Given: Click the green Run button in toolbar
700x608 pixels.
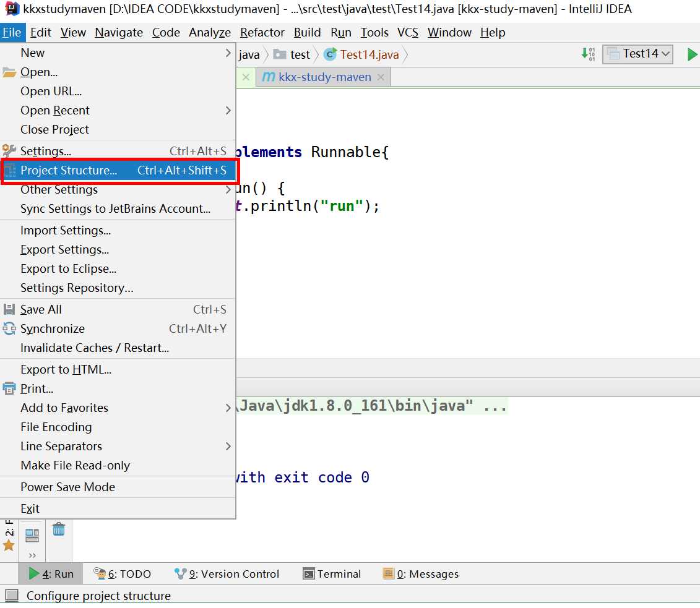Looking at the screenshot, I should (x=692, y=54).
